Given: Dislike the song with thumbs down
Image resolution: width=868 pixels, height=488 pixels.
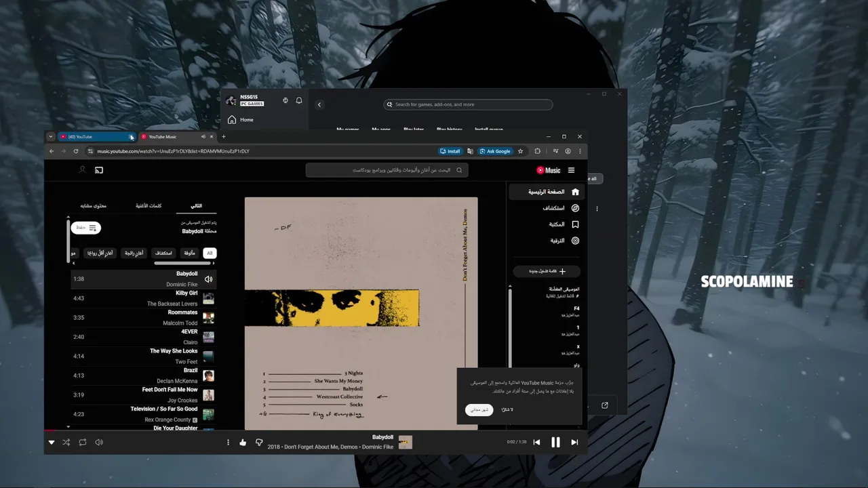Looking at the screenshot, I should click(x=259, y=442).
